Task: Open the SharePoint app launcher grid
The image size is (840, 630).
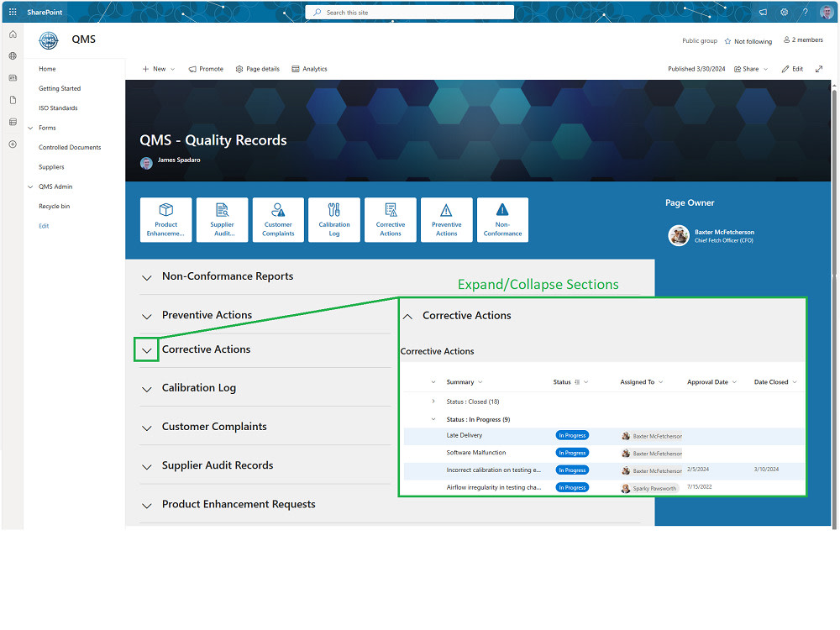Action: (11, 11)
